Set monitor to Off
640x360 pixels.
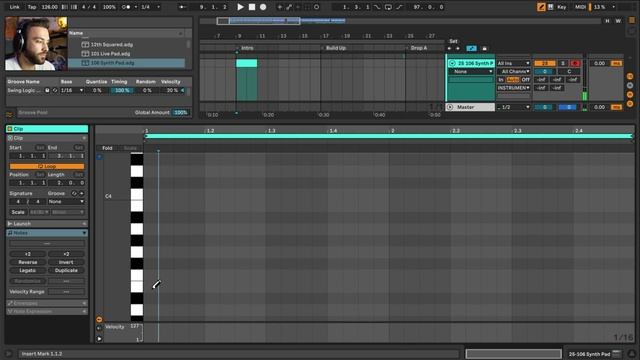(526, 80)
